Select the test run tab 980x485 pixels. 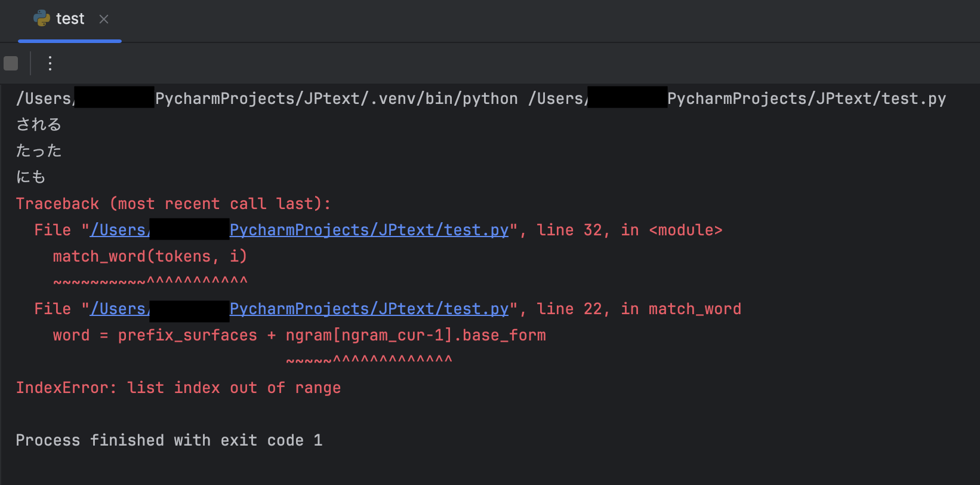(x=70, y=19)
